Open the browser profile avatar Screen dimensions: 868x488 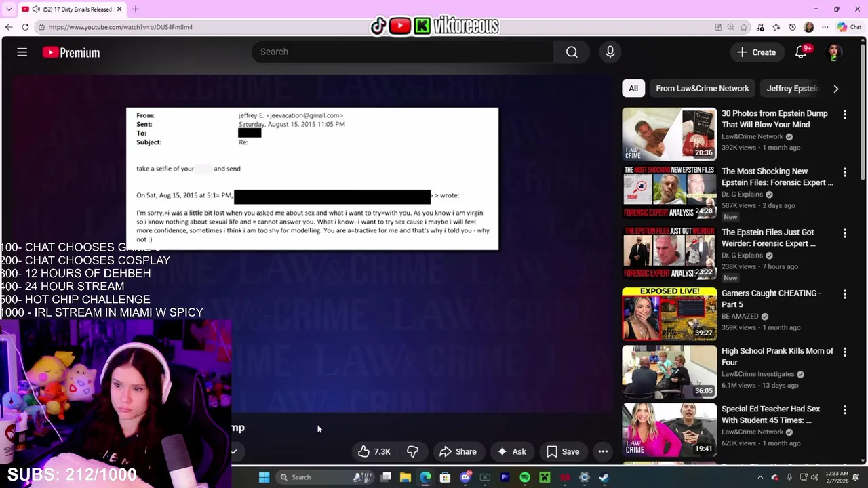tap(808, 27)
